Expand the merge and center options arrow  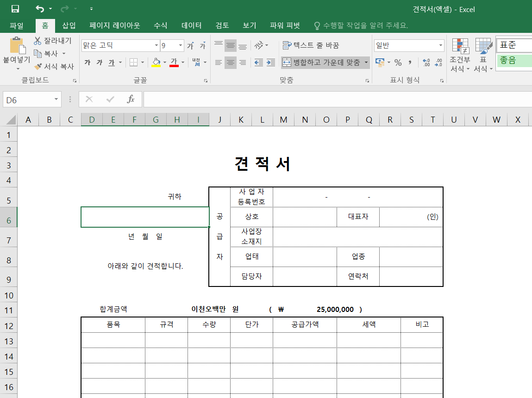coord(366,62)
